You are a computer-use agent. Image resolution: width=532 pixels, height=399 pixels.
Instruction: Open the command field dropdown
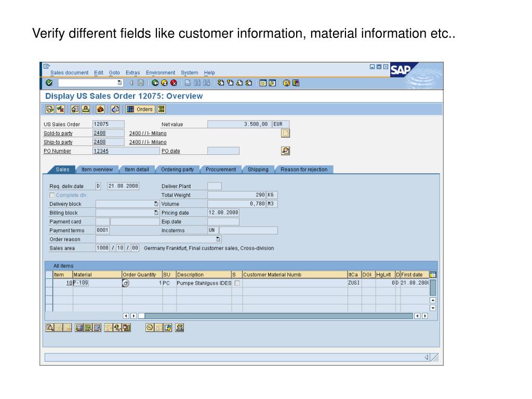click(x=119, y=83)
